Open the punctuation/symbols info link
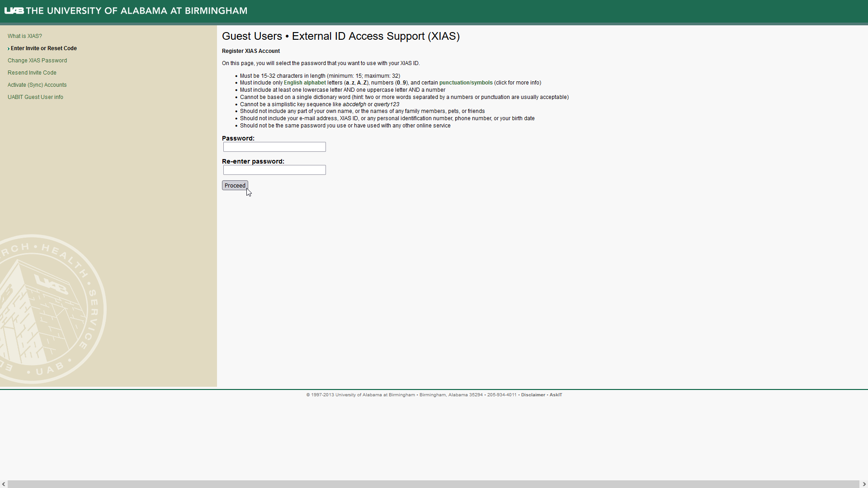Viewport: 868px width, 488px height. 466,83
